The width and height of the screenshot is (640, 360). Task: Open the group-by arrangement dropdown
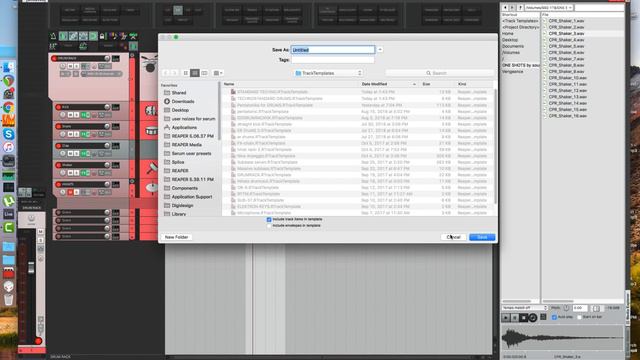tap(218, 73)
